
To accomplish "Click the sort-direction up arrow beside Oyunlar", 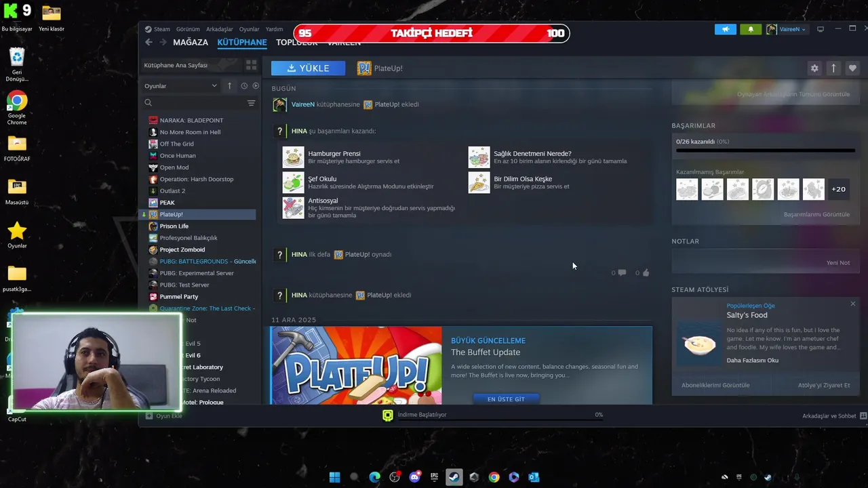I will pos(229,86).
